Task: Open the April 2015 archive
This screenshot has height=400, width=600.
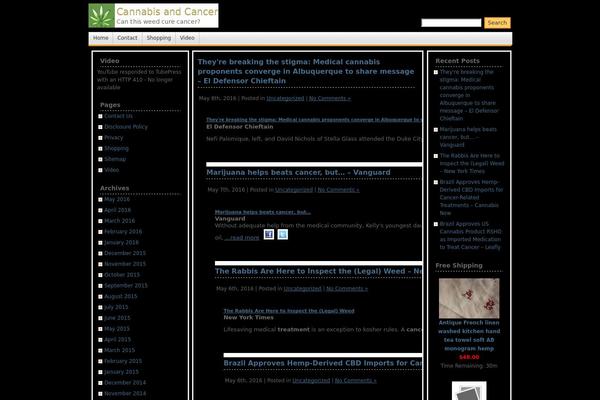Action: pyautogui.click(x=117, y=339)
